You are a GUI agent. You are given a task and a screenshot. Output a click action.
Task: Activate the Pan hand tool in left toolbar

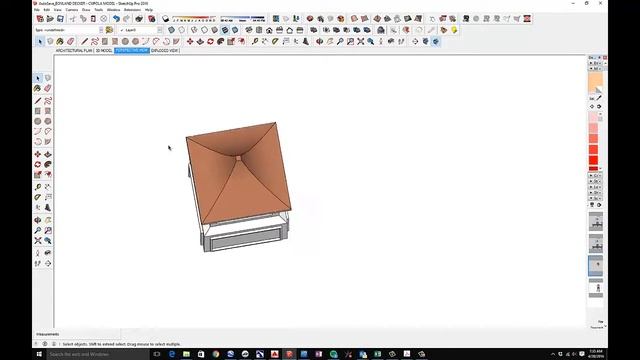click(x=48, y=220)
